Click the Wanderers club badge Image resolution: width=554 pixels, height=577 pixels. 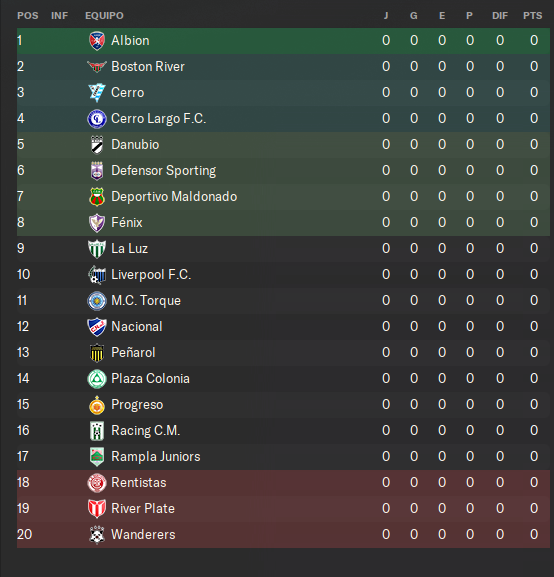(x=97, y=535)
